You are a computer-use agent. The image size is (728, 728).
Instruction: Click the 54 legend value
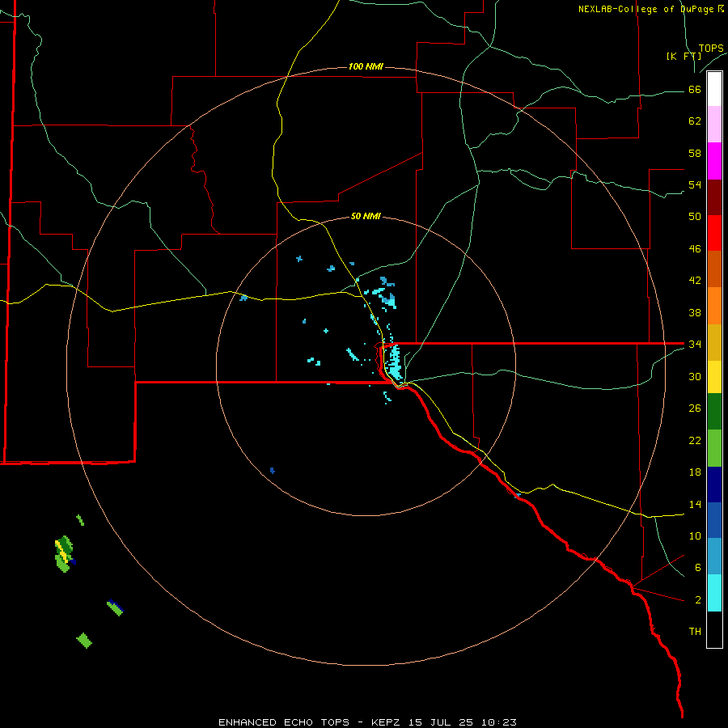click(695, 184)
